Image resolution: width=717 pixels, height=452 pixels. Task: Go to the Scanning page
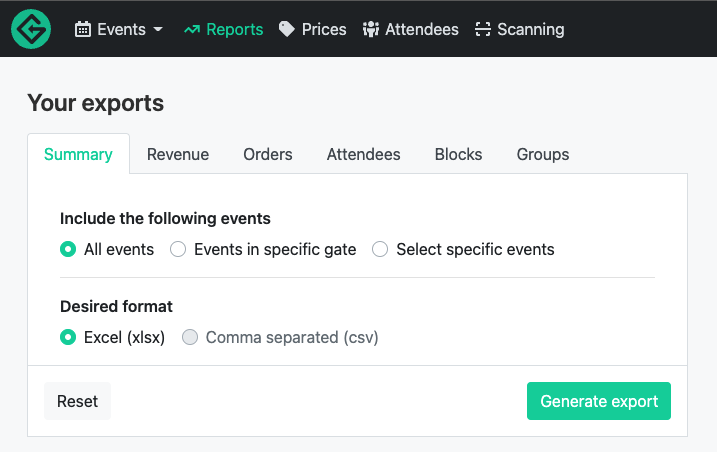pyautogui.click(x=519, y=29)
